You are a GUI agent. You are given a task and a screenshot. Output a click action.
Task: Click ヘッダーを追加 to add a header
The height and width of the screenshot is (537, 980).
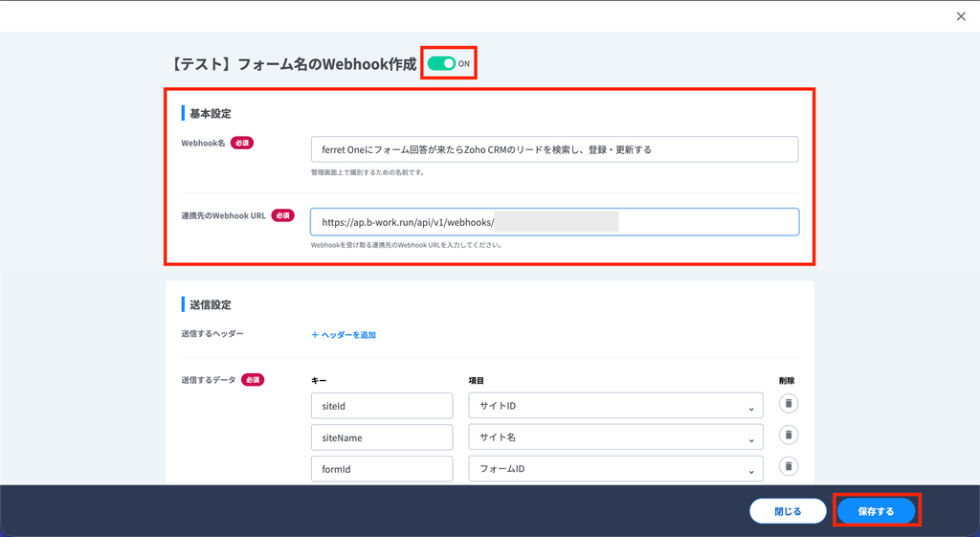click(x=344, y=335)
